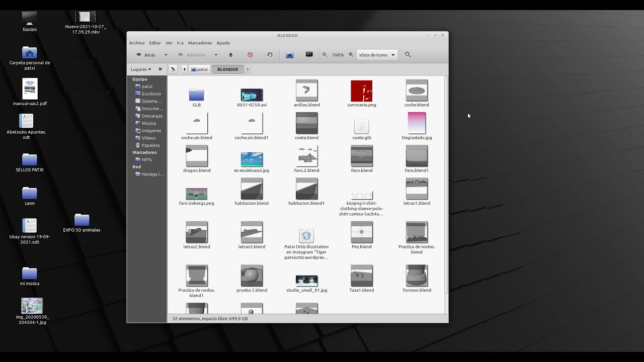This screenshot has height=362, width=644.
Task: Select the studio_small_01.jpg thumbnail
Action: 306,281
